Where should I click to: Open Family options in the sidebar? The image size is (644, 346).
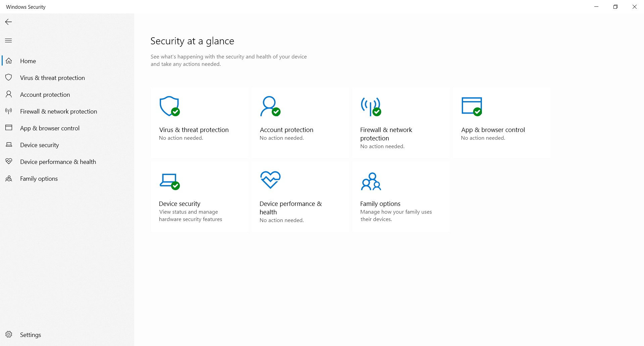(x=39, y=179)
